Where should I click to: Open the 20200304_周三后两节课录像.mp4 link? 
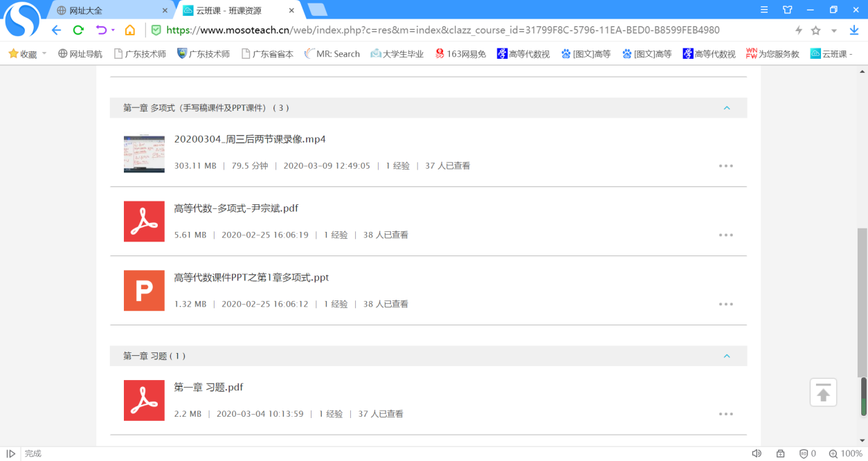[250, 139]
